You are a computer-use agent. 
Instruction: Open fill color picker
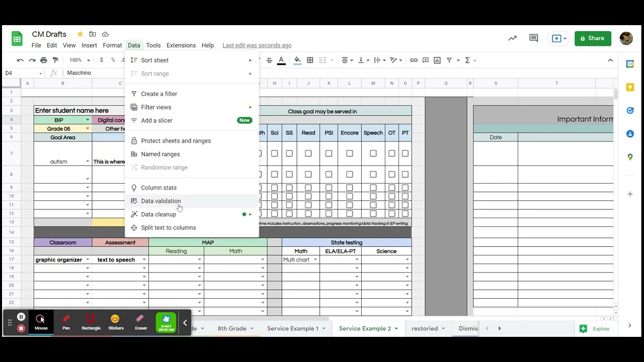[x=297, y=60]
